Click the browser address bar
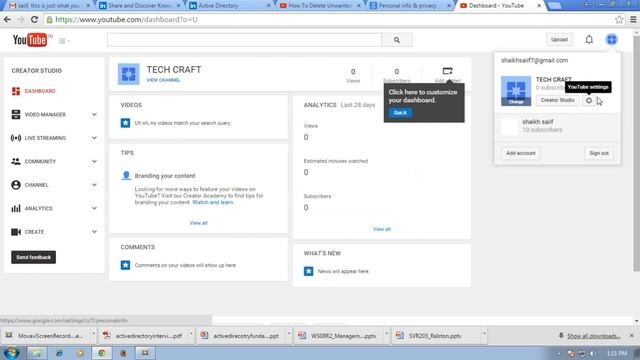This screenshot has height=360, width=640. pyautogui.click(x=329, y=19)
